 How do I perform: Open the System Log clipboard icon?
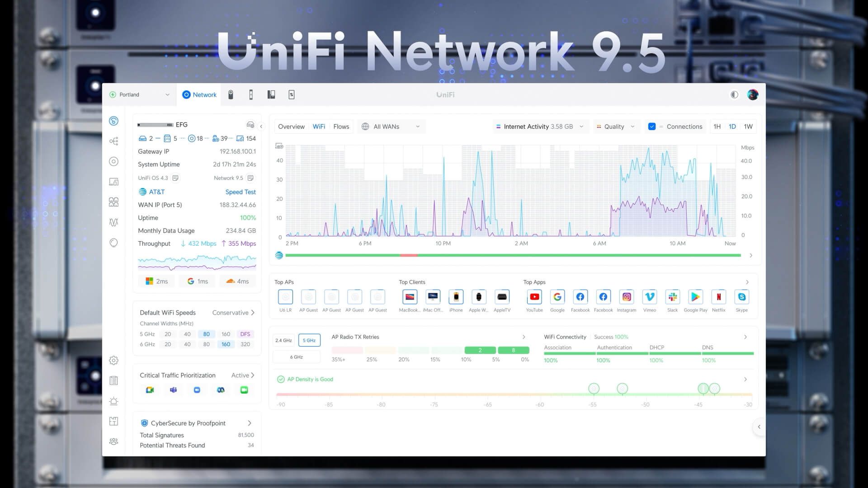[x=113, y=380]
